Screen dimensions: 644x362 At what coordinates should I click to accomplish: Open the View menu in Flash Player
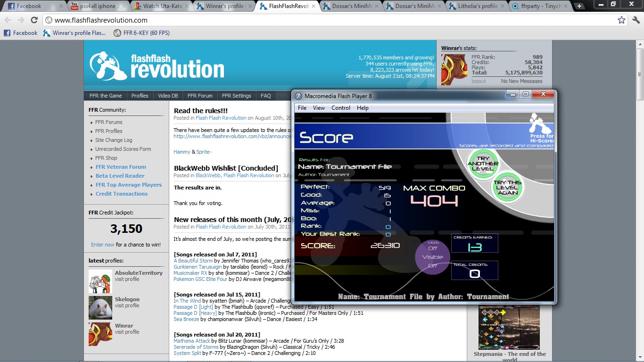click(319, 108)
